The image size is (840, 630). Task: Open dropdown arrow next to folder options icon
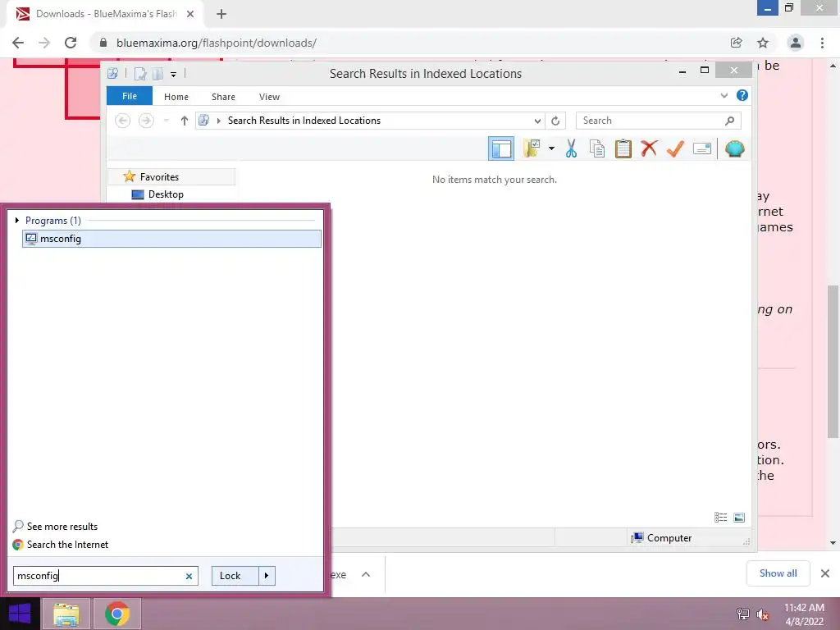(551, 148)
